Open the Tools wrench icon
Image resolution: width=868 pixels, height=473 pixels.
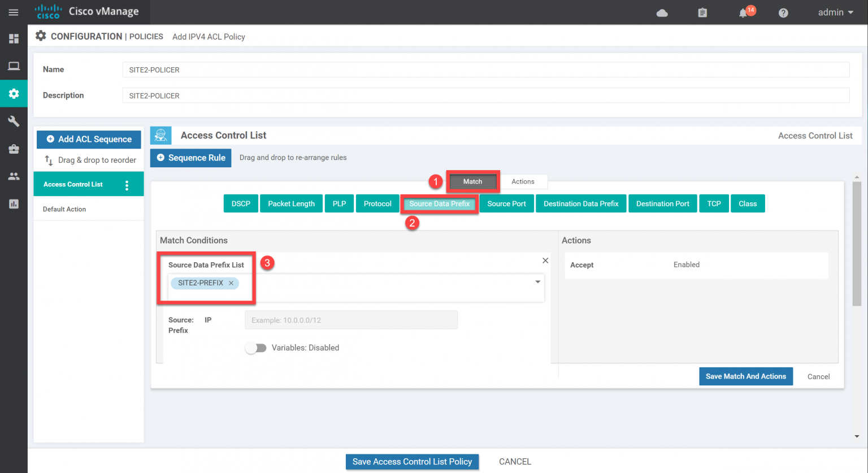coord(14,121)
